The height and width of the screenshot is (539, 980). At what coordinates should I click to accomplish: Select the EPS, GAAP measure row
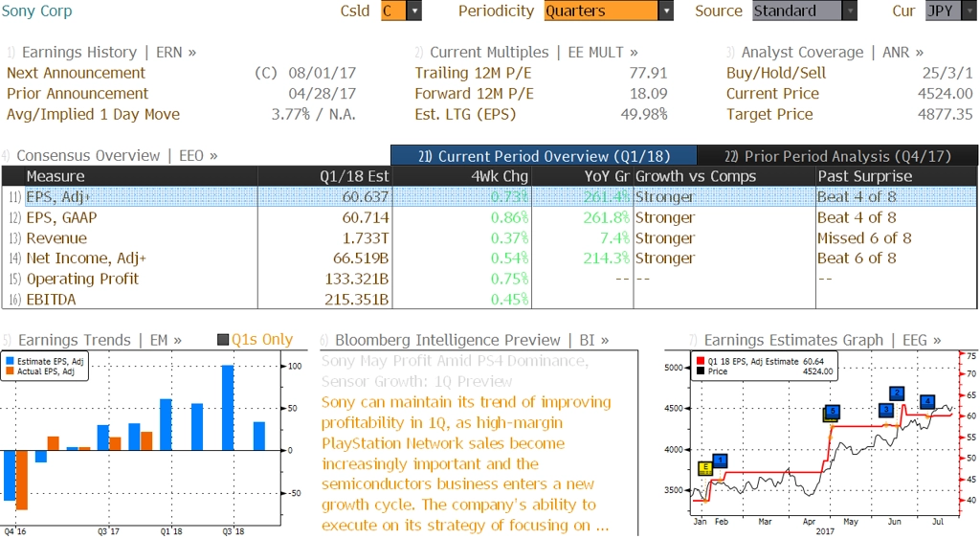tap(489, 217)
